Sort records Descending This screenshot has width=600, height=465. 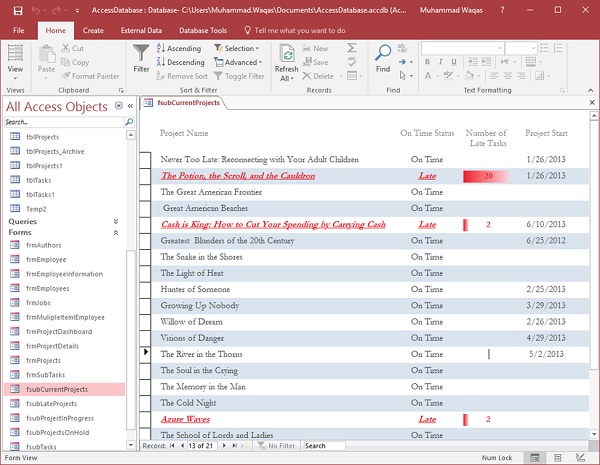click(180, 62)
